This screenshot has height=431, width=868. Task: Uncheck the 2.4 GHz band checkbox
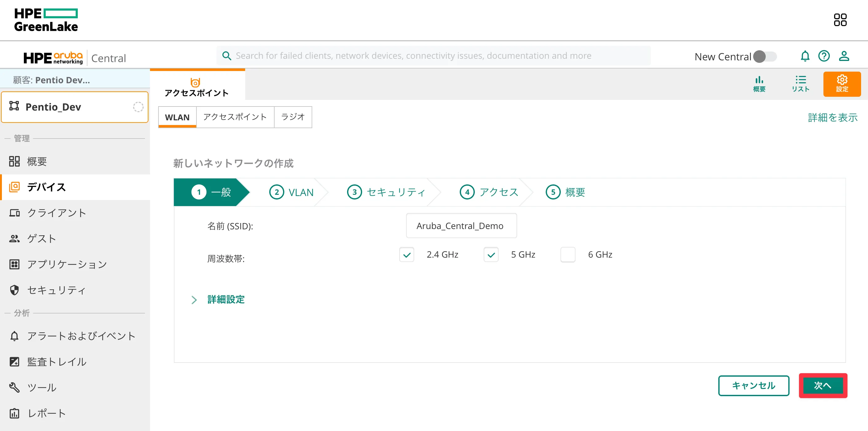(406, 255)
